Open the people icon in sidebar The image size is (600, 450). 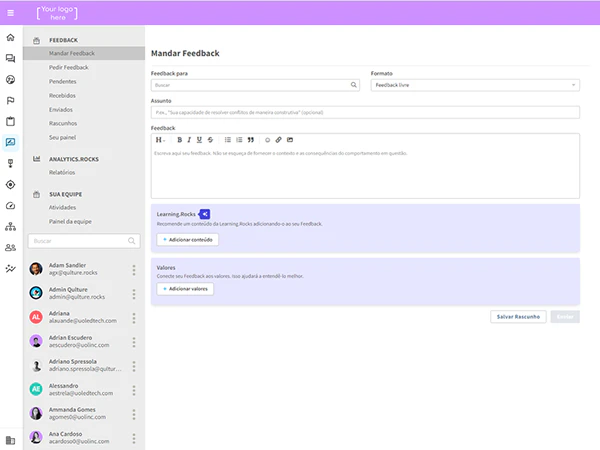pyautogui.click(x=10, y=248)
